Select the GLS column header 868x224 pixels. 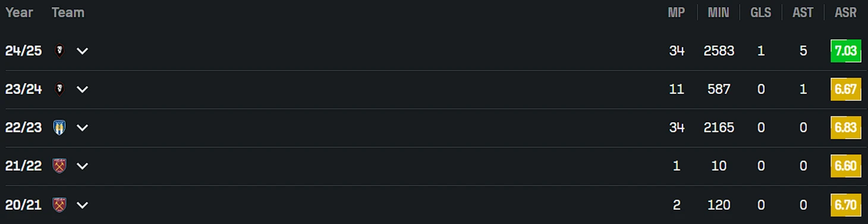(x=761, y=12)
